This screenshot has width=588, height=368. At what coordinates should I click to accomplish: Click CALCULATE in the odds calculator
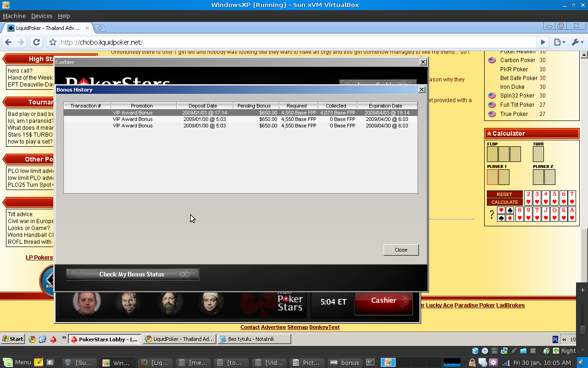504,202
